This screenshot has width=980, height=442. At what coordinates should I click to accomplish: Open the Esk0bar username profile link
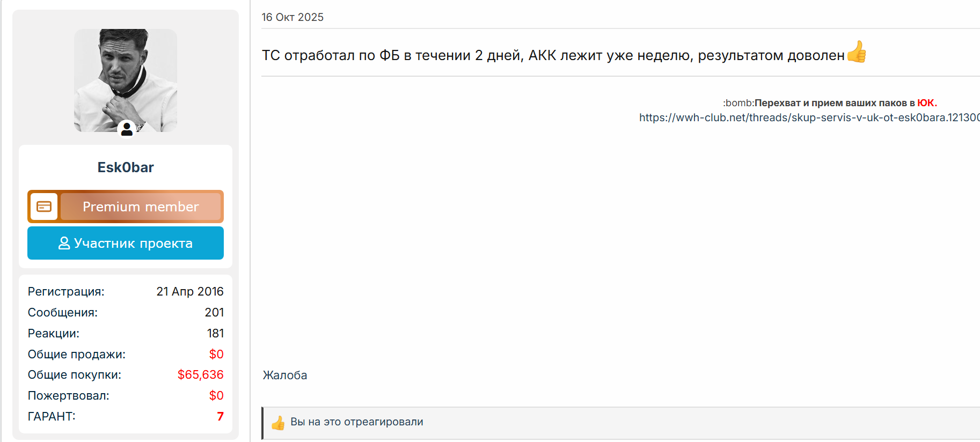(126, 167)
